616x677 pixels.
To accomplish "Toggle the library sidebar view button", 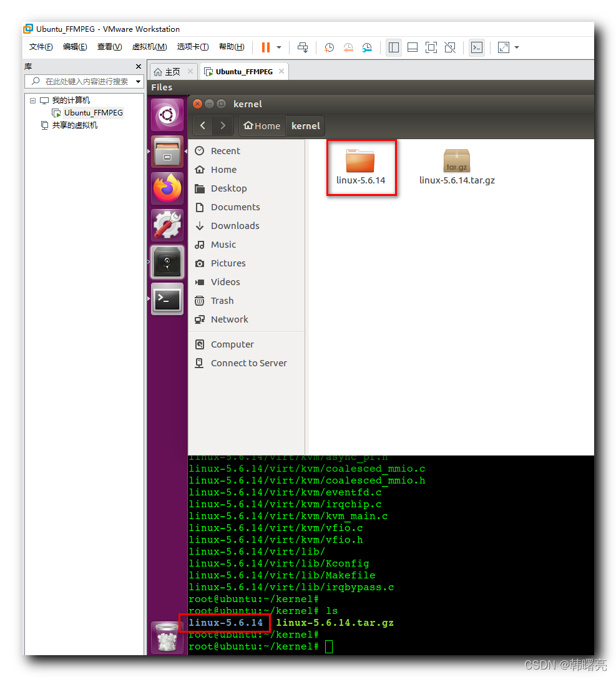I will (393, 47).
